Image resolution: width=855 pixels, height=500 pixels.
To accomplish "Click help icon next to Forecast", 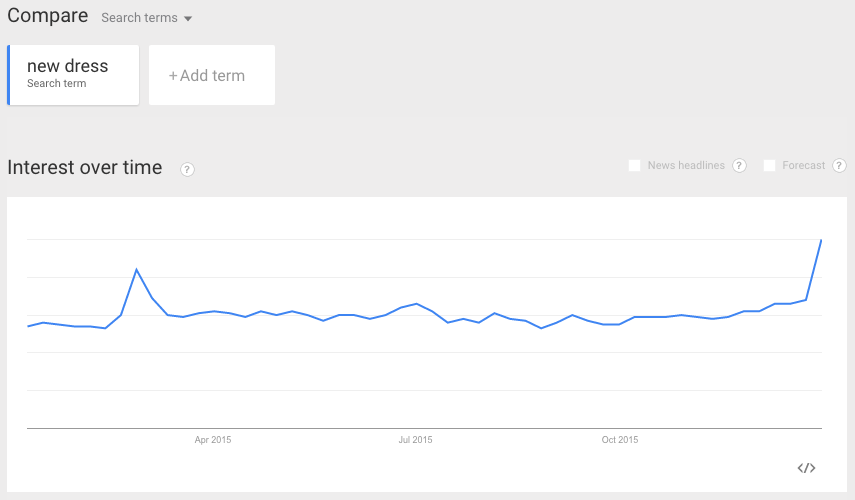I will [x=839, y=166].
